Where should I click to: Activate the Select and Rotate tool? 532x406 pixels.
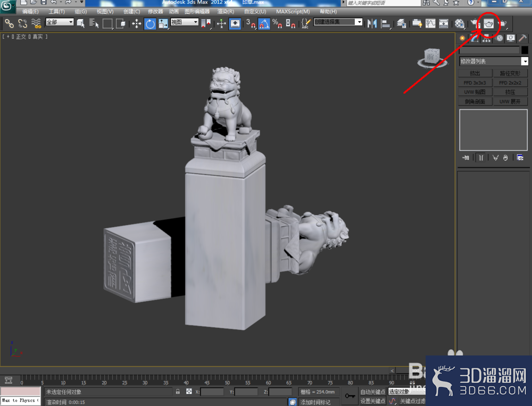(x=150, y=24)
